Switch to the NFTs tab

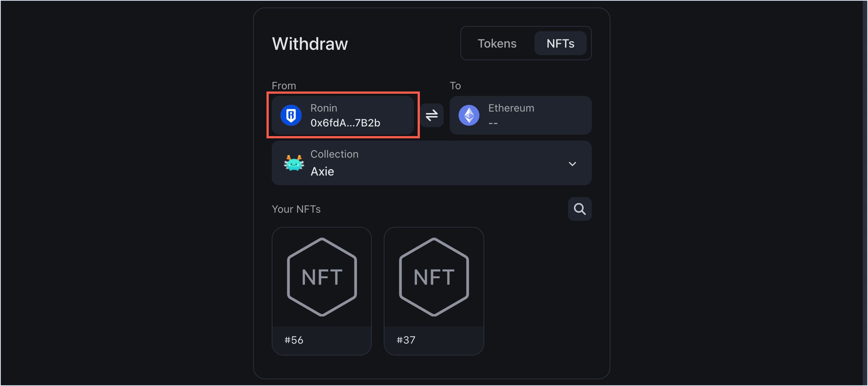coord(560,43)
